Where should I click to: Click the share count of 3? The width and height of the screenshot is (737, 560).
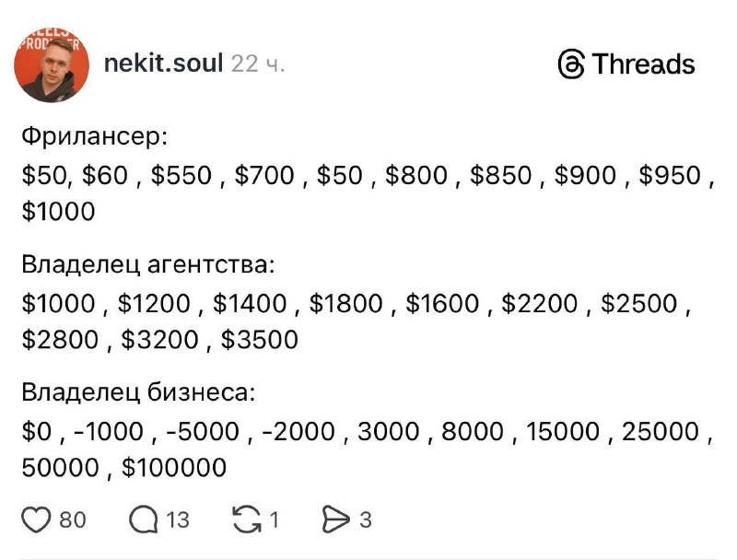tap(366, 520)
